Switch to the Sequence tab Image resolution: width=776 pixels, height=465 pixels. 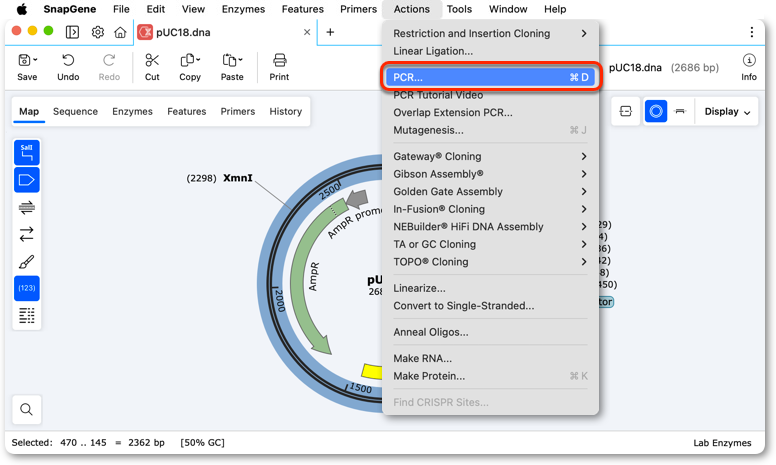(75, 111)
